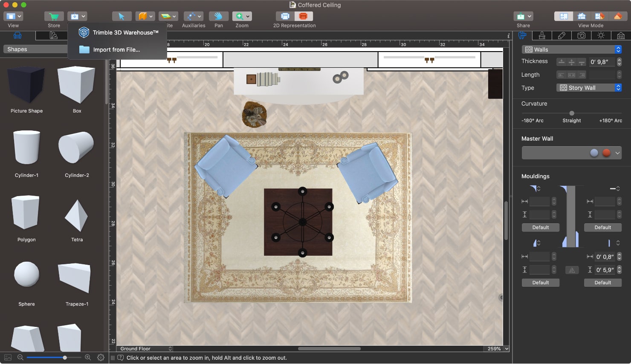Viewport: 631px width, 364px height.
Task: Open the Store panel
Action: [54, 16]
